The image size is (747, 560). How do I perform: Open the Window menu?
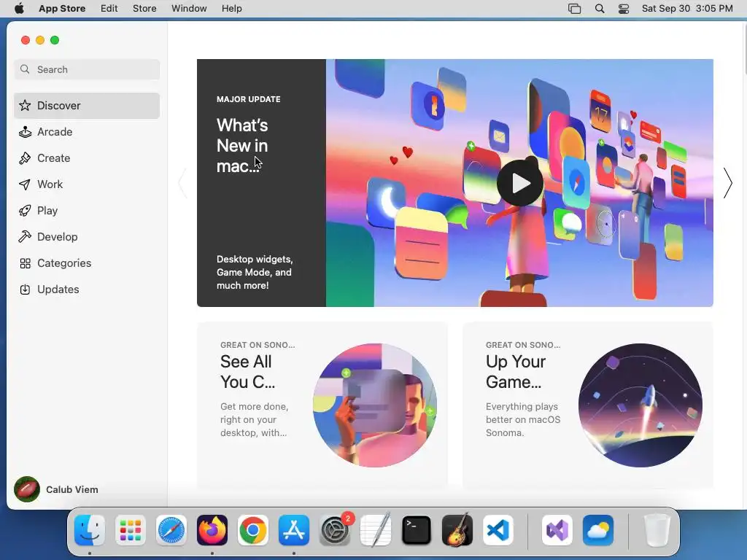[189, 9]
